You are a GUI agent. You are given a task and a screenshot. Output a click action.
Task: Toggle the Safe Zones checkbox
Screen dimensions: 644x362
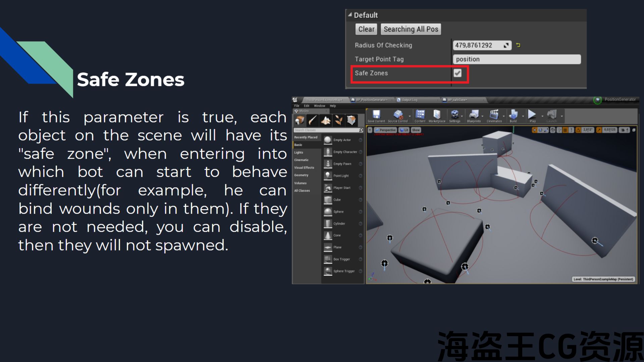[x=458, y=73]
